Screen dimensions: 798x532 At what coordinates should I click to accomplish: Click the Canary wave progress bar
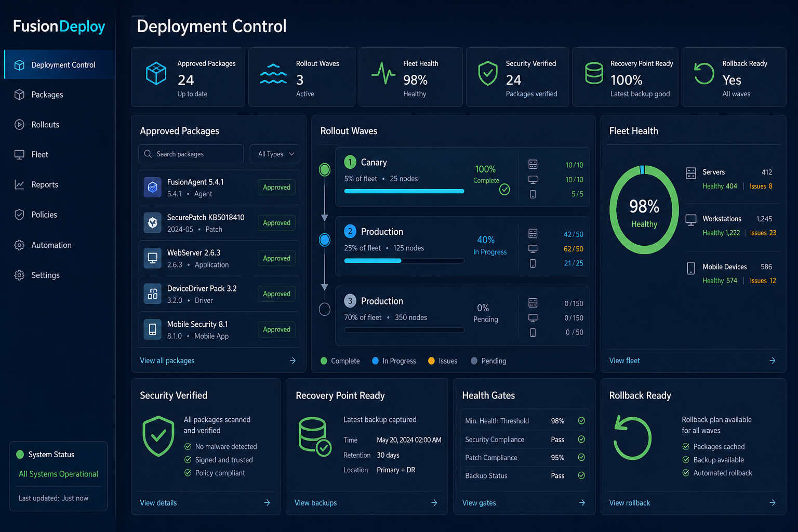[x=404, y=191]
